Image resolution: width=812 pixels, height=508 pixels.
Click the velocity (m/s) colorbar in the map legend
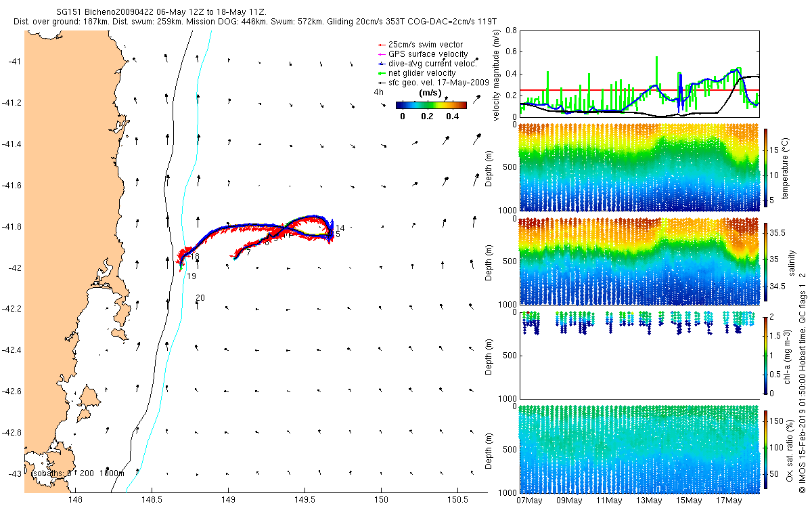click(x=431, y=105)
